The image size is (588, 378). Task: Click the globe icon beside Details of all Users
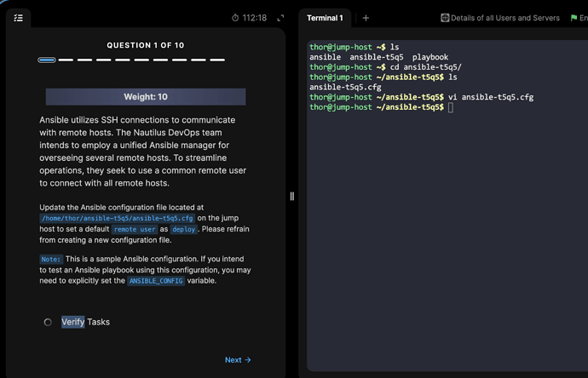445,18
